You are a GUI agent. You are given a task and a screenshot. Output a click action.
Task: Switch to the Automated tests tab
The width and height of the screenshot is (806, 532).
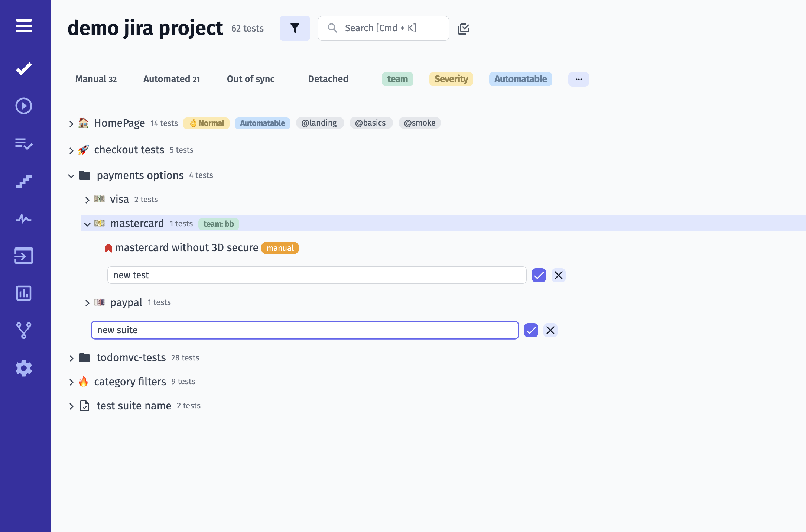click(x=172, y=79)
